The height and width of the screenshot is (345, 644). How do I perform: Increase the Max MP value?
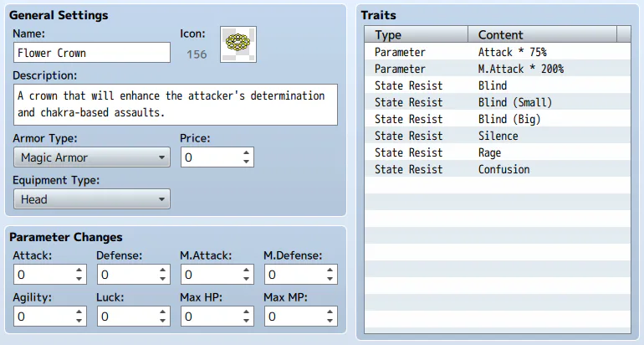(330, 312)
